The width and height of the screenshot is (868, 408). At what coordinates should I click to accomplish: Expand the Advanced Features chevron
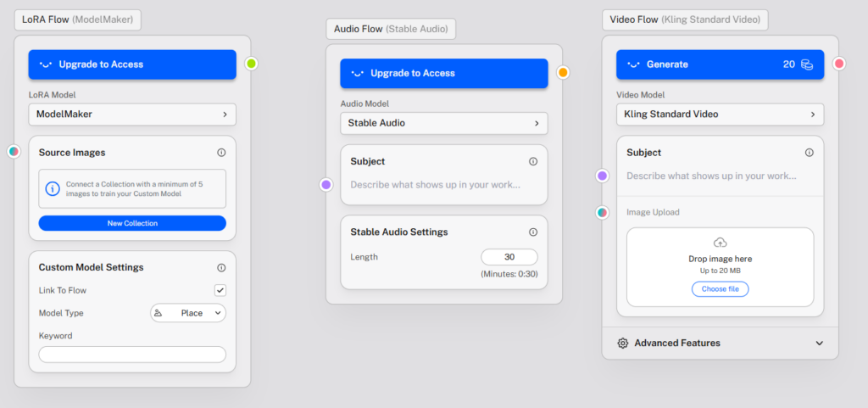point(819,344)
